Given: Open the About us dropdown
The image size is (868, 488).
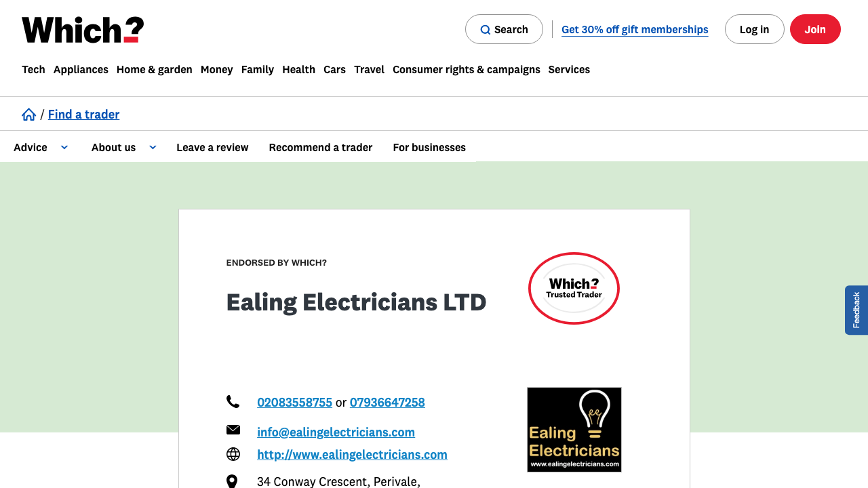Looking at the screenshot, I should click(x=113, y=147).
